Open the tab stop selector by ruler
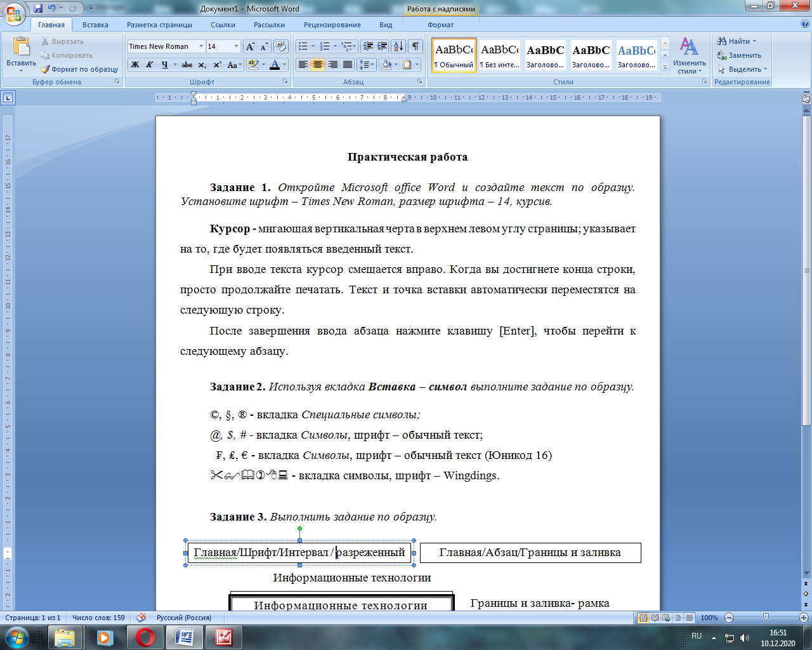Screen dimensions: 812x650 click(8, 98)
